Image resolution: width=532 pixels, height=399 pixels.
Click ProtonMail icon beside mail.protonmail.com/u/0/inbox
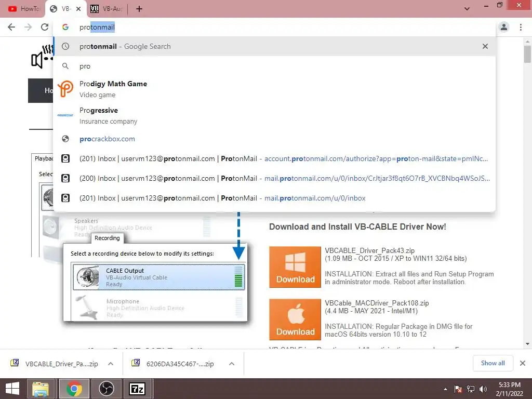65,198
